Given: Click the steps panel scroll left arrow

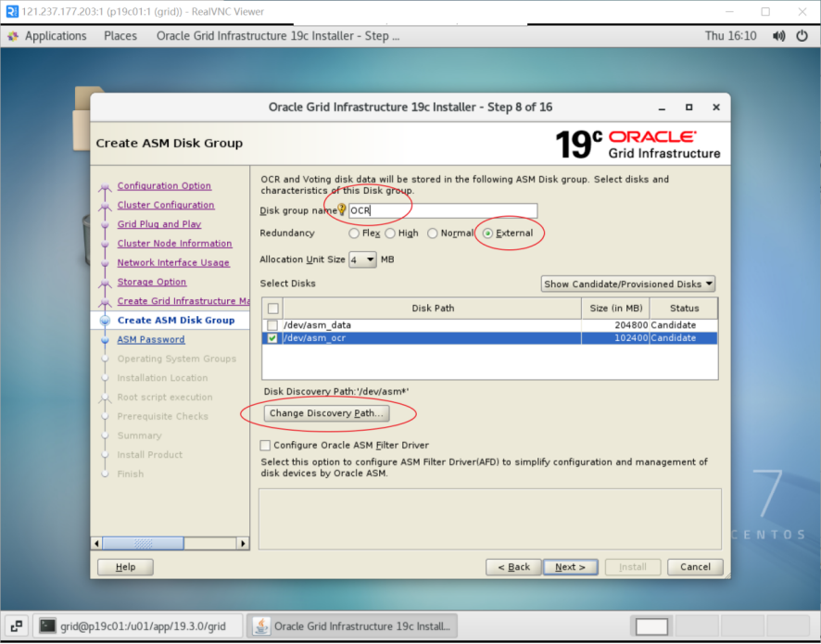Looking at the screenshot, I should click(97, 544).
